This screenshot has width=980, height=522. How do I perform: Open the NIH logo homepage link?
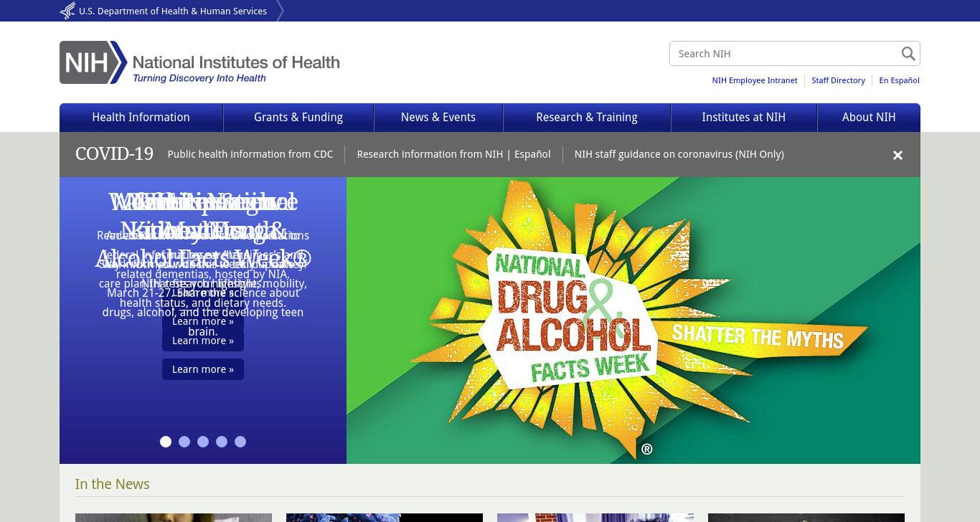pyautogui.click(x=199, y=62)
